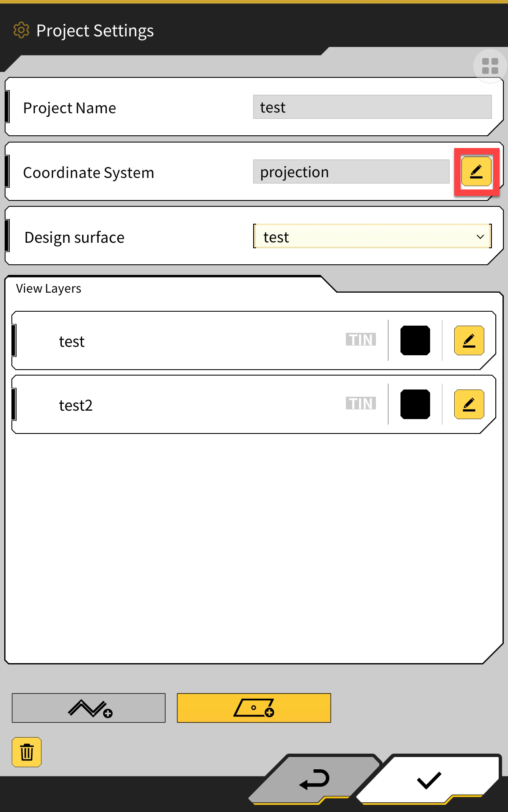The width and height of the screenshot is (508, 812).
Task: Open the grid menu icon
Action: coord(490,66)
